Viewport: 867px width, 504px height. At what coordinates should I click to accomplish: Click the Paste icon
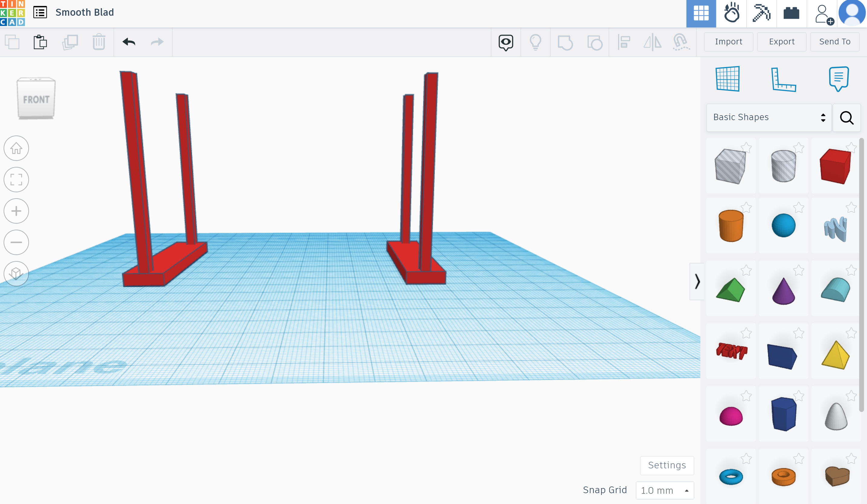[40, 42]
